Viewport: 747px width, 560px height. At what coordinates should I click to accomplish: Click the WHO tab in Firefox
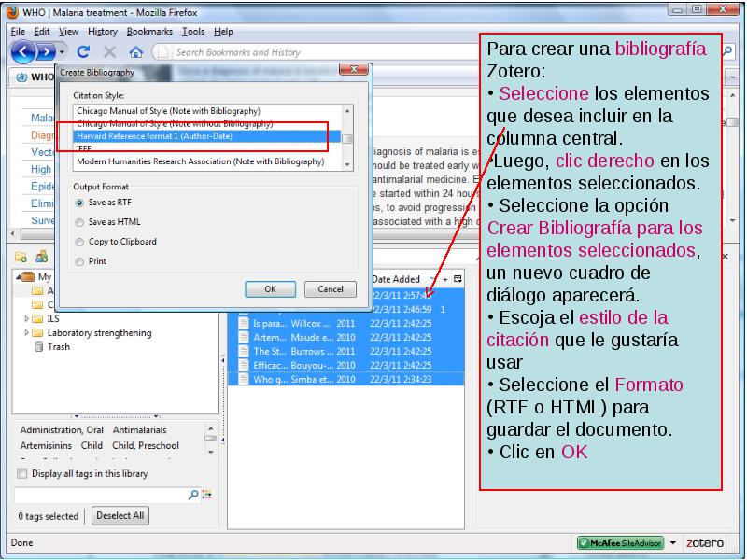point(35,77)
